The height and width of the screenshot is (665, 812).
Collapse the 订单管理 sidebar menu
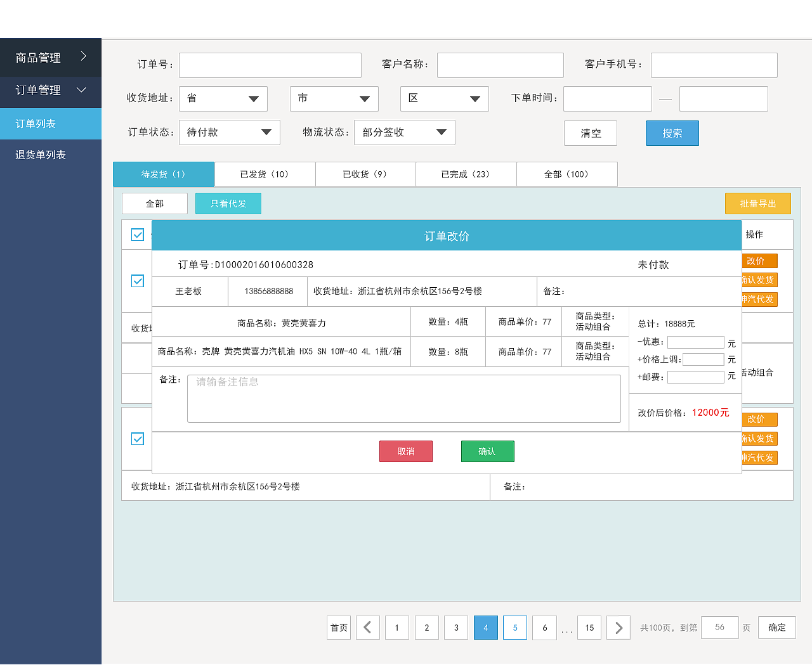coord(51,90)
